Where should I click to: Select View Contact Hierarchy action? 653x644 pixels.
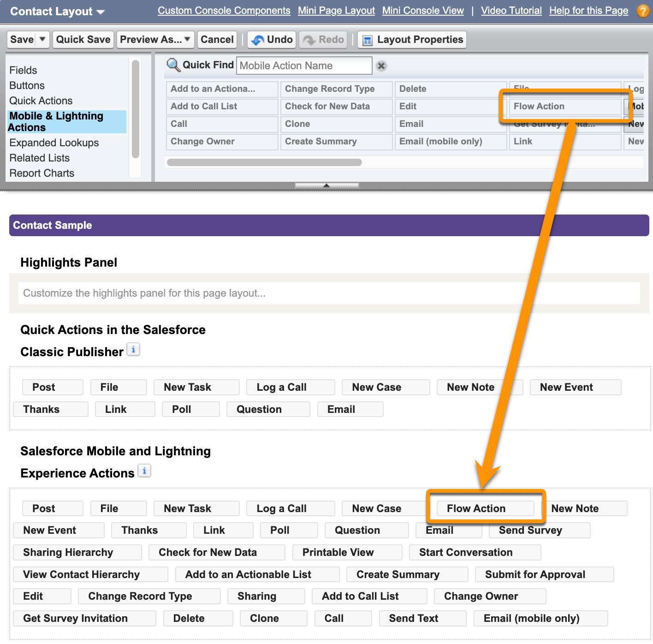90,574
